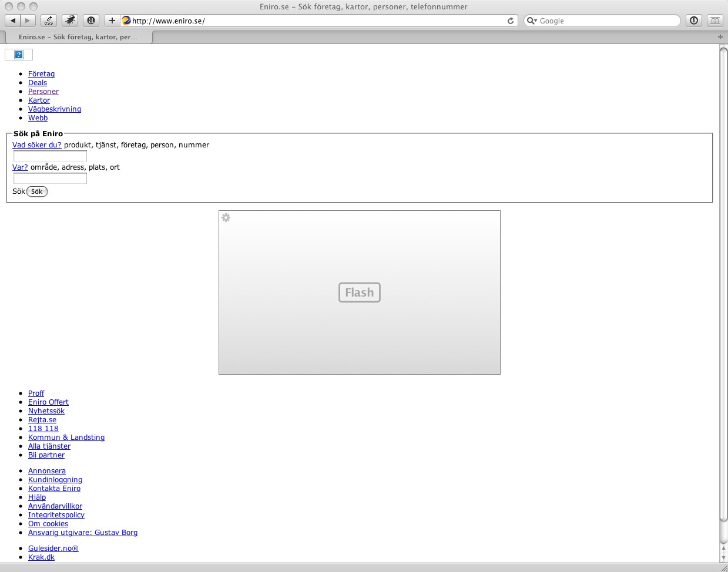Click the 'Var?' location text input
Viewport: 728px width, 572px height.
pyautogui.click(x=50, y=179)
